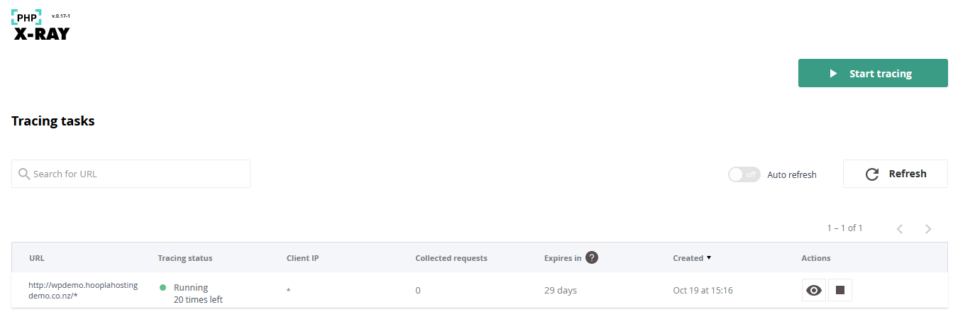Click the magnifier search icon
Viewport: 980px width, 329px height.
[24, 174]
